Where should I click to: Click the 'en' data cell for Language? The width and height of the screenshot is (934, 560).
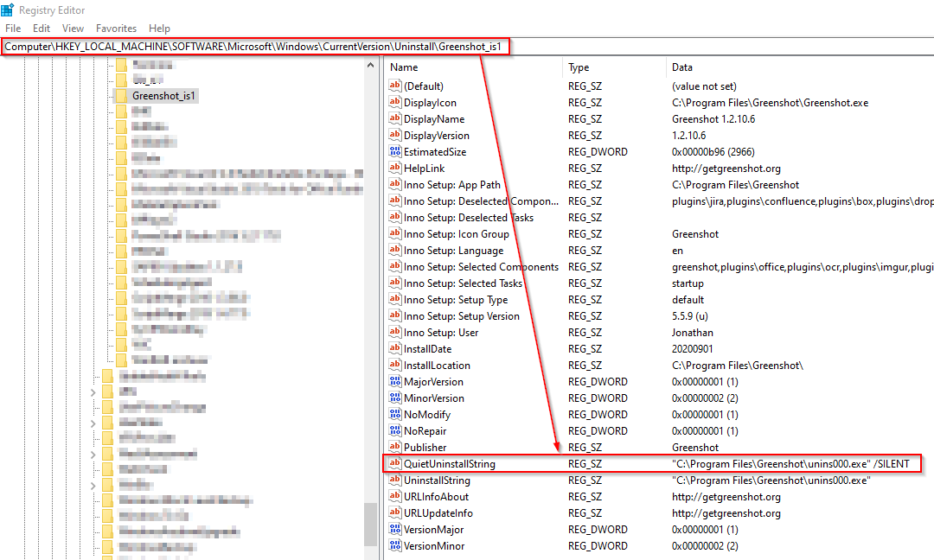[677, 251]
